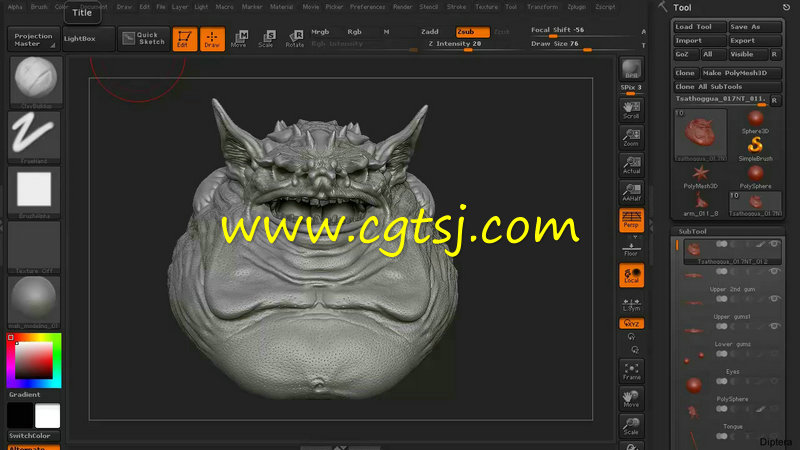Adjust the Draw Size slider
This screenshot has width=800, height=450.
(x=583, y=46)
